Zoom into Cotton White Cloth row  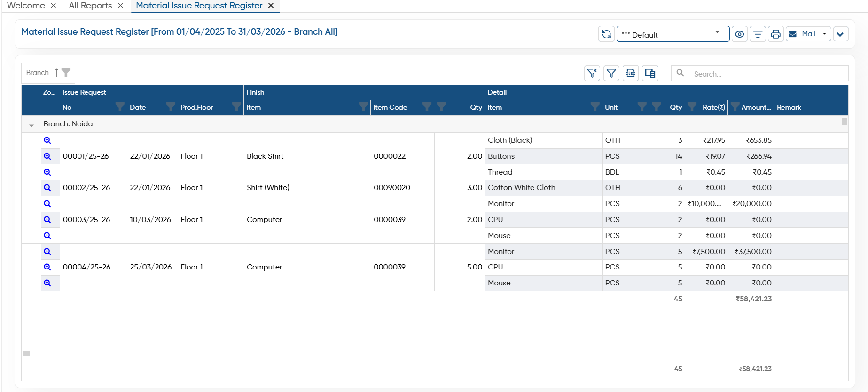pyautogui.click(x=47, y=188)
